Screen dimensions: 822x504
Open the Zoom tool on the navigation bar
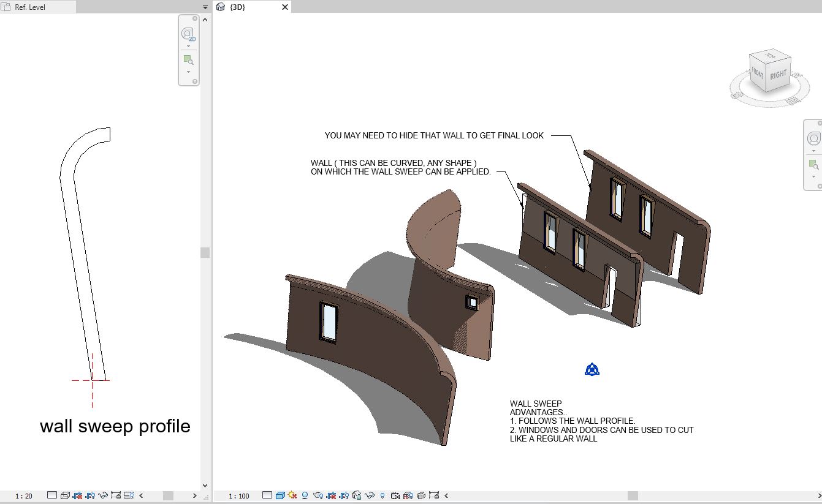pyautogui.click(x=188, y=59)
